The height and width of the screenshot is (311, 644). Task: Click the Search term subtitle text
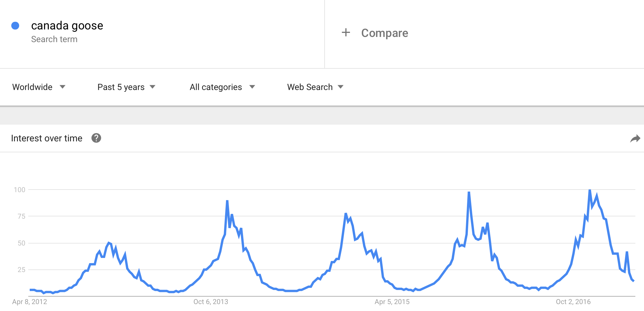click(54, 39)
